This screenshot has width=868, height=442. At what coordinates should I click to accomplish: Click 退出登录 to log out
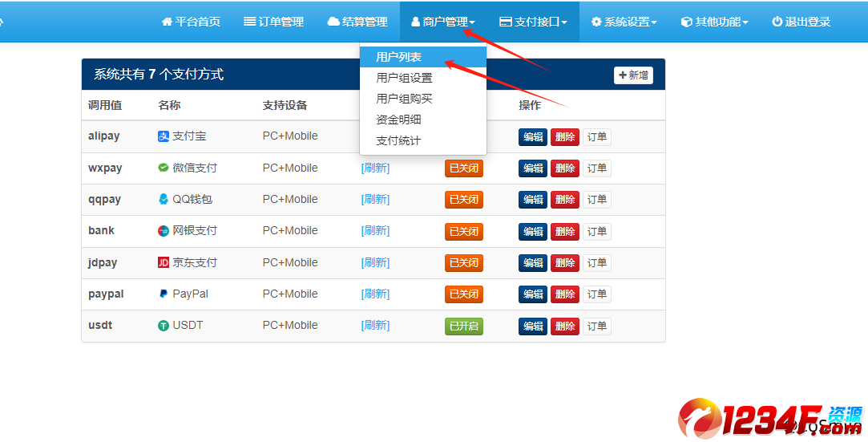pos(801,22)
